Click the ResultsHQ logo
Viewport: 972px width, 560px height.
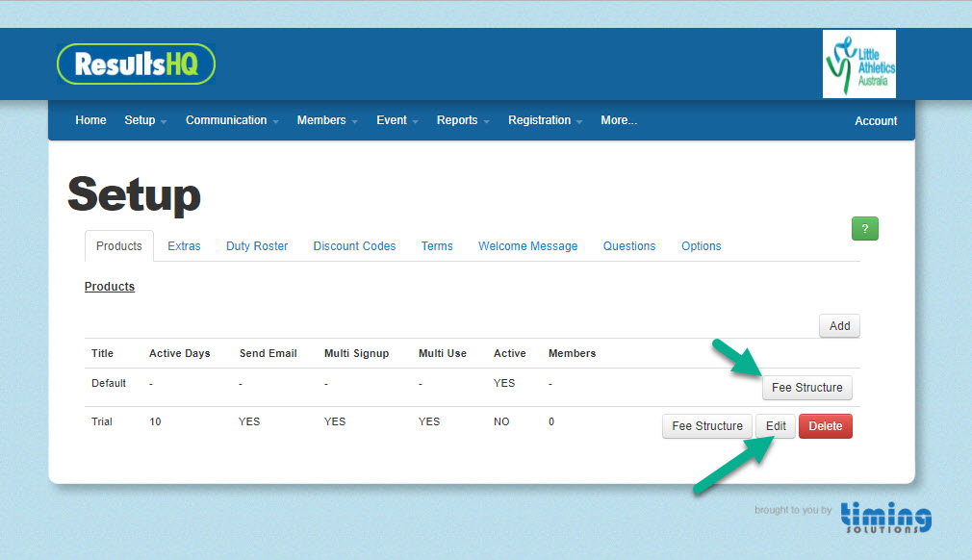pyautogui.click(x=135, y=64)
